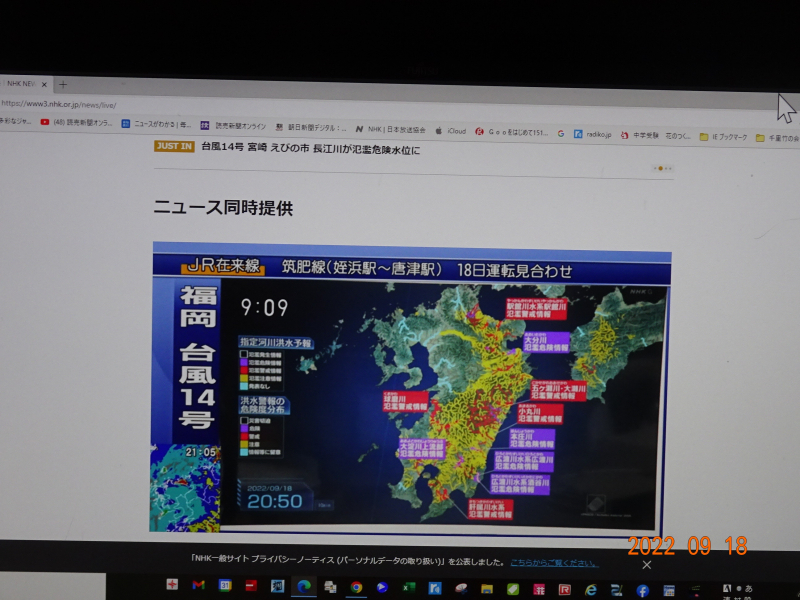Viewport: 800px width, 600px height.
Task: Launch Excel from the taskbar
Action: tap(409, 588)
